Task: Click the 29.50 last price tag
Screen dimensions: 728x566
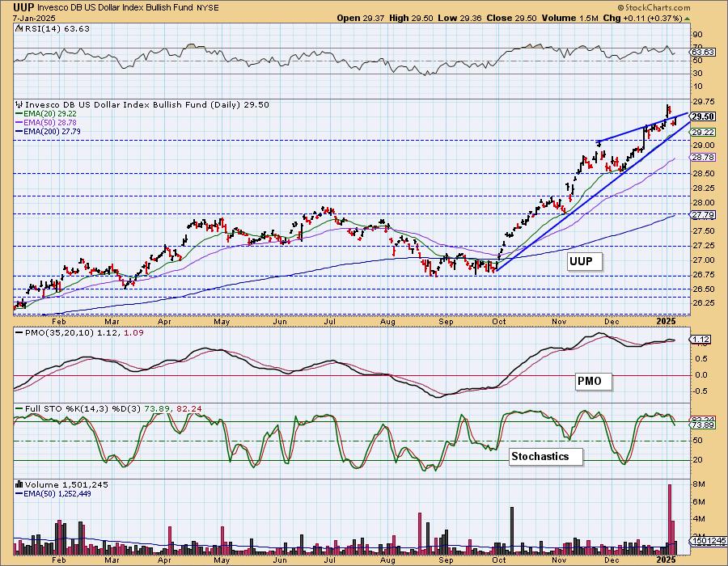Action: (703, 116)
